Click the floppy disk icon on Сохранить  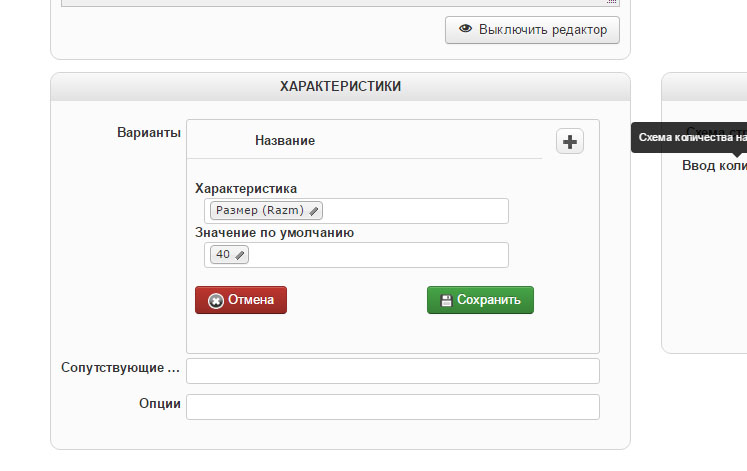point(446,300)
